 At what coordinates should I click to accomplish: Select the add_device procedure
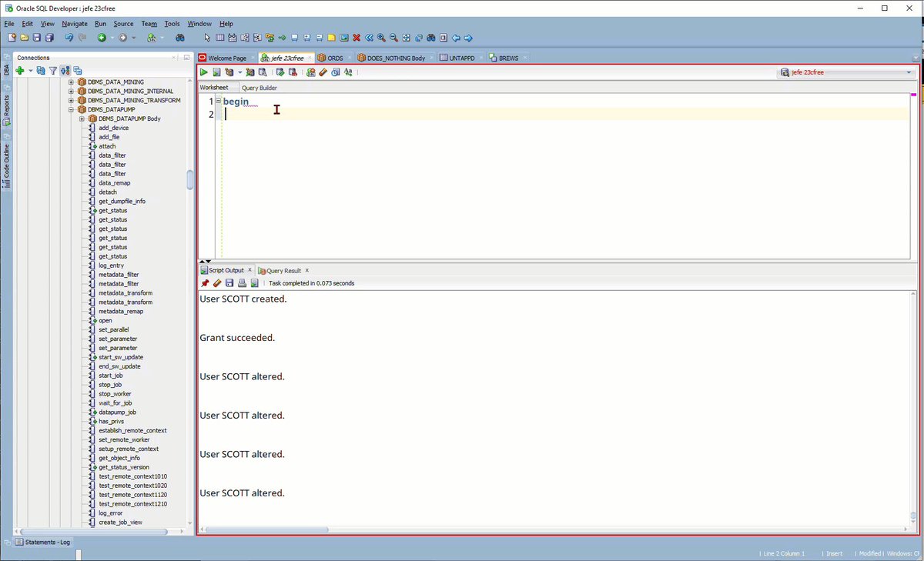tap(114, 128)
